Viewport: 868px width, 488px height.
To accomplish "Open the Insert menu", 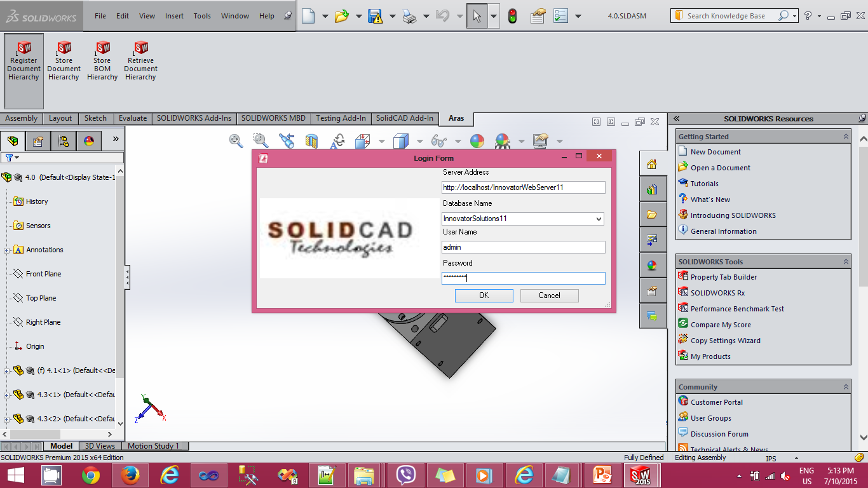I will tap(174, 16).
